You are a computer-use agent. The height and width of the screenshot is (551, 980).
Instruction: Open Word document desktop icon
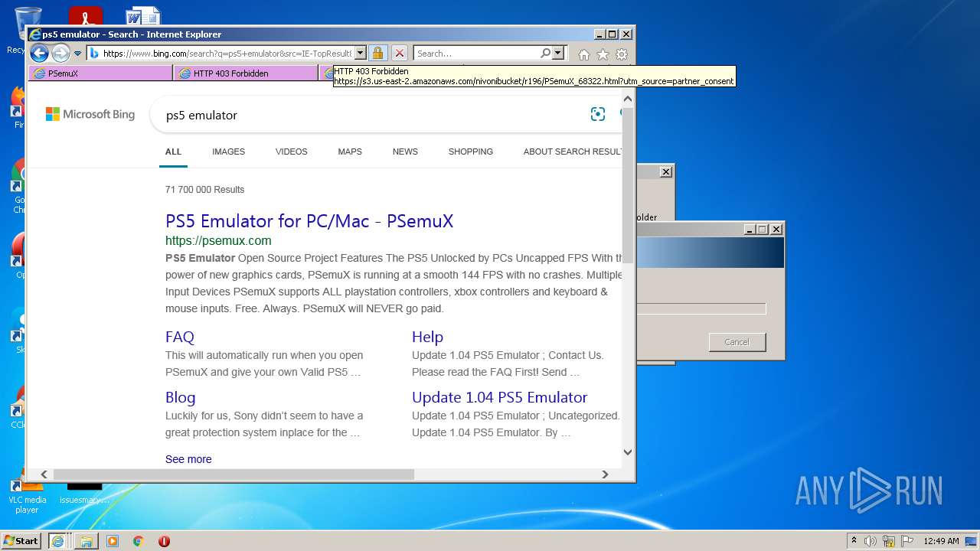[x=143, y=15]
